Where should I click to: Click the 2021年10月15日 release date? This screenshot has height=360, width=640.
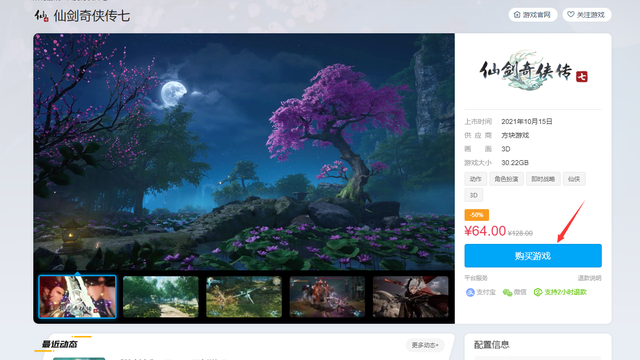click(x=527, y=122)
